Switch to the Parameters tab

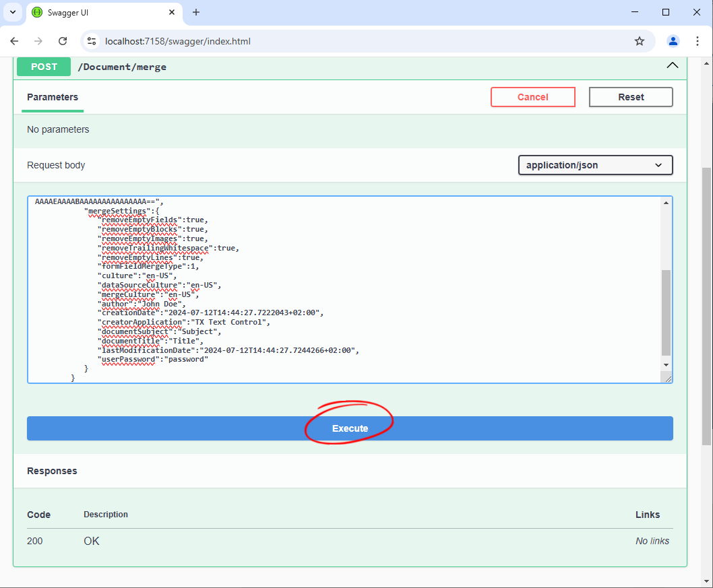(x=52, y=97)
